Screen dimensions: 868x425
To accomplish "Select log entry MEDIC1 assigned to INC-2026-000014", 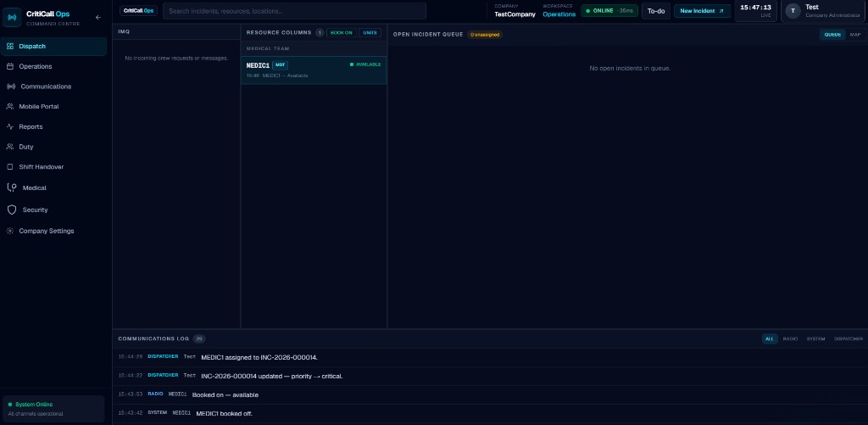I will [490, 357].
